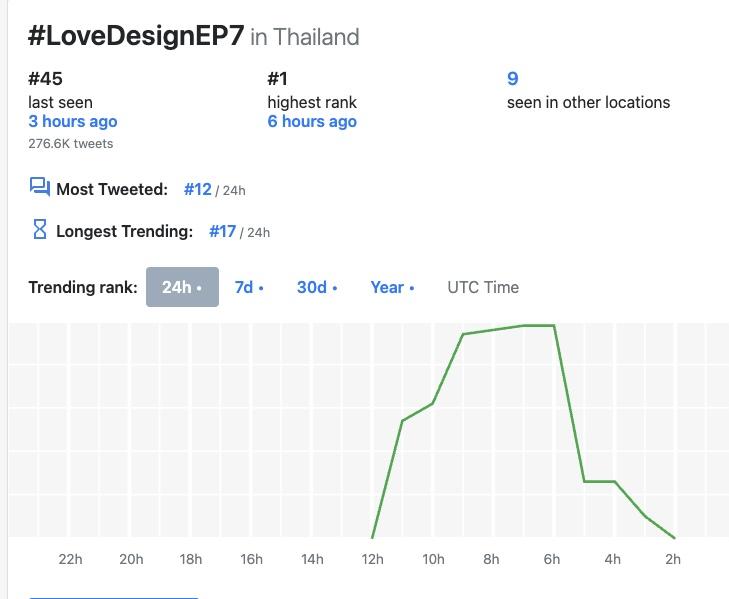
Task: Click the Longest Trending hourglass icon
Action: (x=40, y=230)
